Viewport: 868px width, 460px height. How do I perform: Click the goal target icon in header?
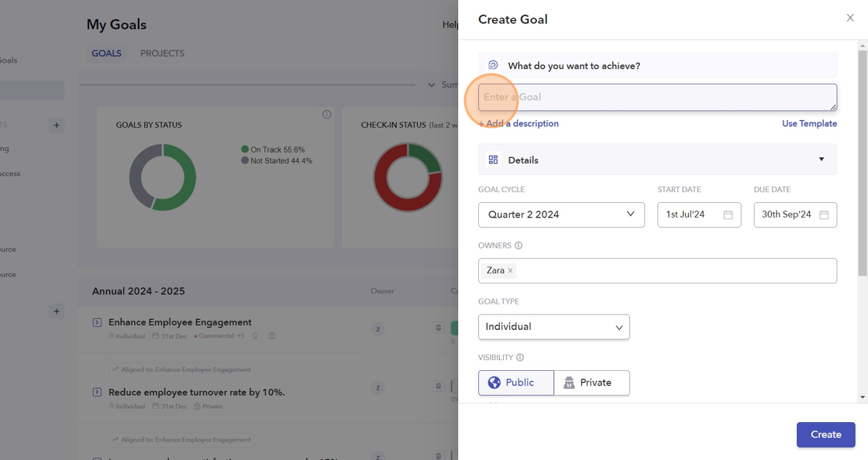click(x=493, y=66)
